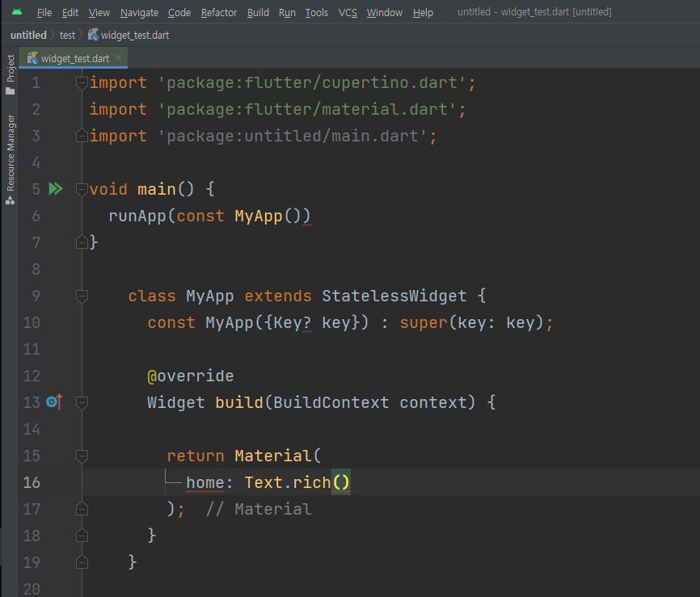Click the cupertino.dart import string
Screen dimensions: 700x597
[x=312, y=83]
